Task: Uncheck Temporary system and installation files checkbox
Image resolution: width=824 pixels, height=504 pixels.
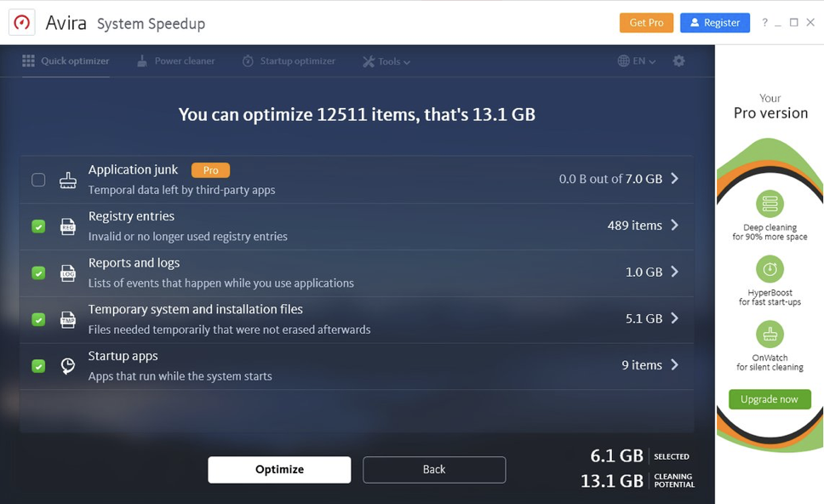Action: click(x=38, y=319)
